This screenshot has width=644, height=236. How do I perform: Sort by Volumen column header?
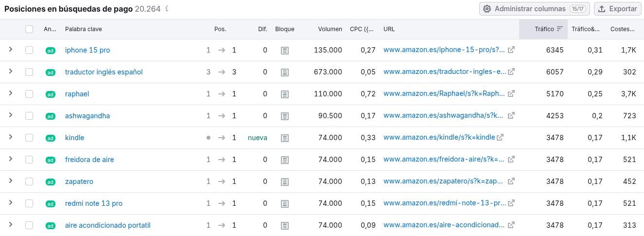(x=330, y=29)
